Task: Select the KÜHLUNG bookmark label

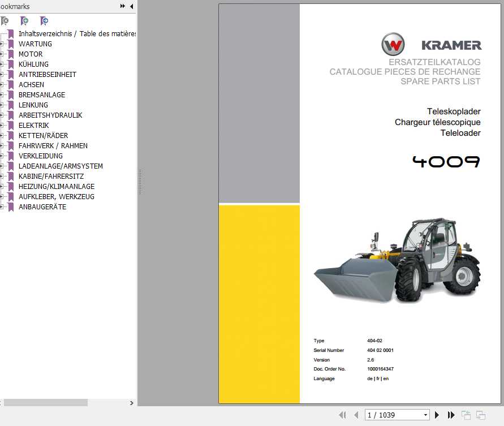Action: click(x=33, y=64)
